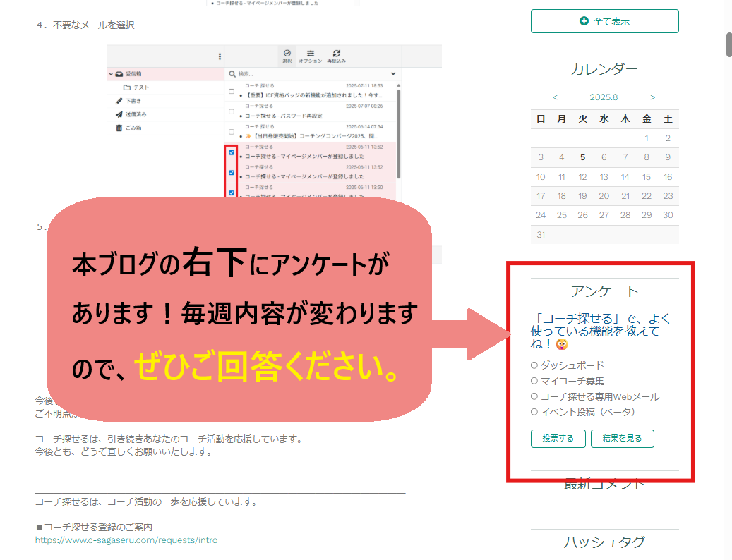Select the イベント投稿（ベータ）survey option
732x560 pixels.
point(534,412)
